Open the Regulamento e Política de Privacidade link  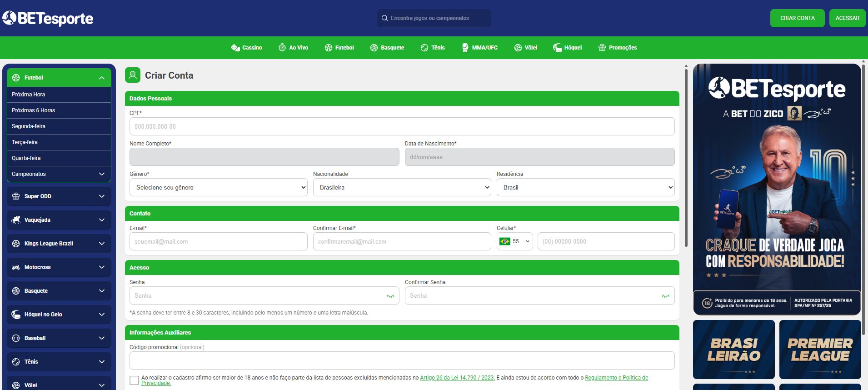click(617, 378)
